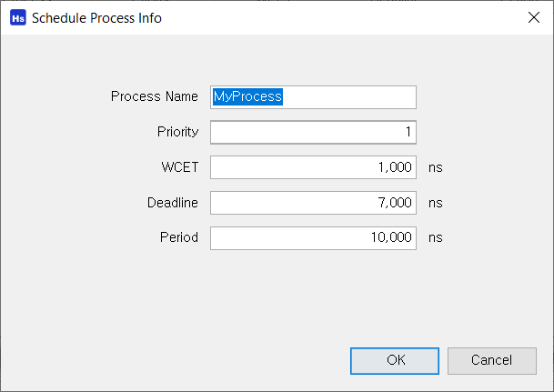The image size is (554, 392).
Task: Click the Process Name label
Action: pyautogui.click(x=155, y=96)
